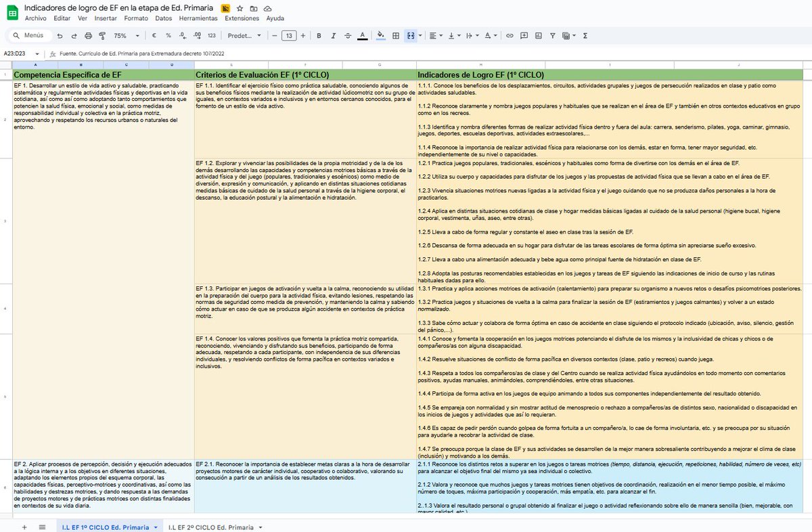The image size is (812, 532).
Task: Select cell 'Competencia Específica de EF'
Action: [x=103, y=74]
